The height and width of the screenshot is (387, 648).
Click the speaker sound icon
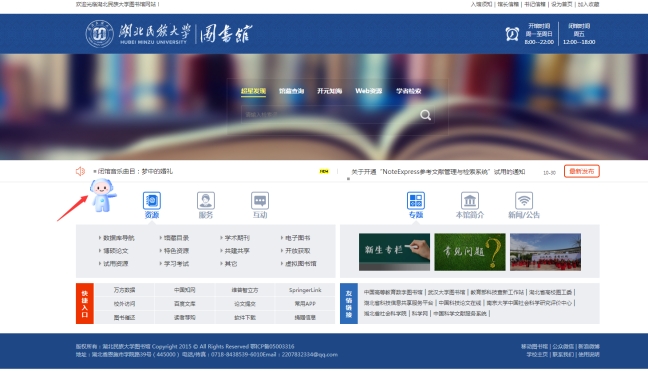[x=80, y=171]
